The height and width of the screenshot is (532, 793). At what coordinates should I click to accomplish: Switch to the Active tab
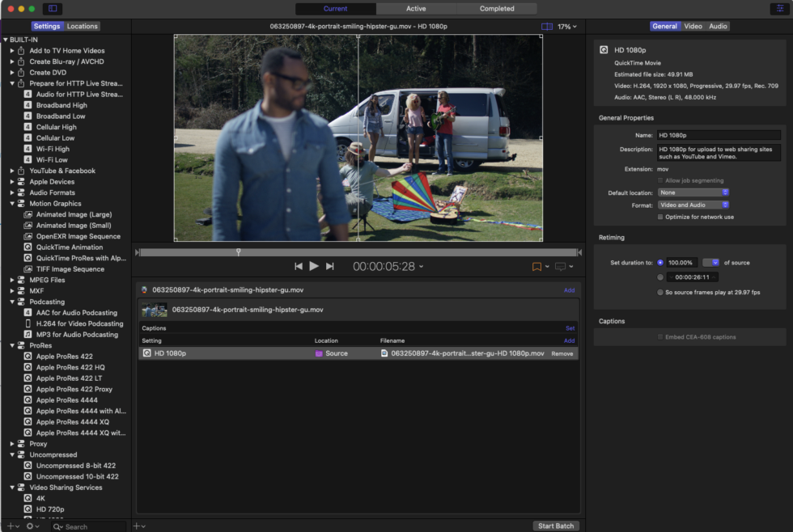click(x=416, y=9)
